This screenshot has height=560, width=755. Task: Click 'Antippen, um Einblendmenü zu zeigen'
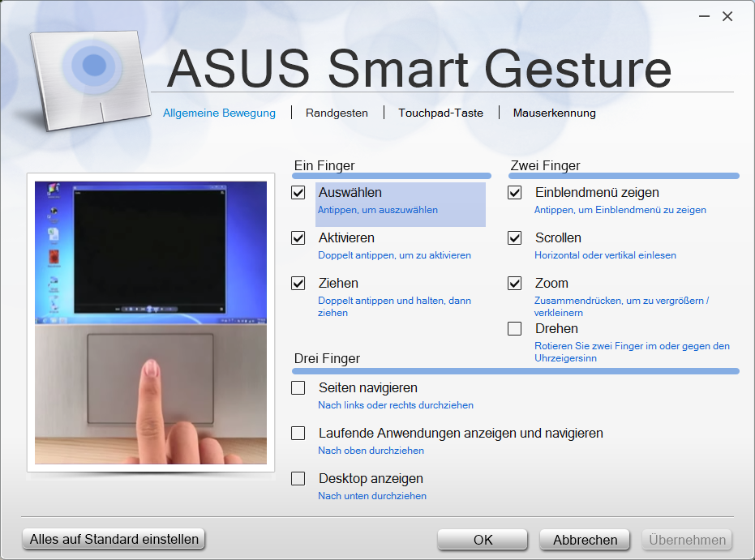pos(620,210)
